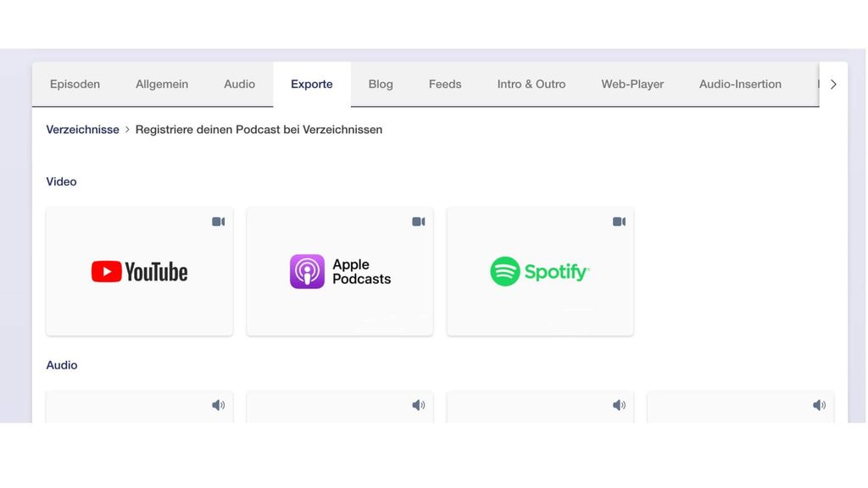Click the Spotify logo

540,272
